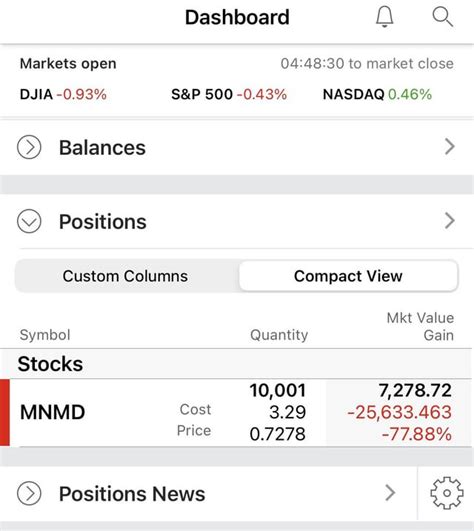474x531 pixels.
Task: Open Balances details chevron
Action: coord(450,147)
